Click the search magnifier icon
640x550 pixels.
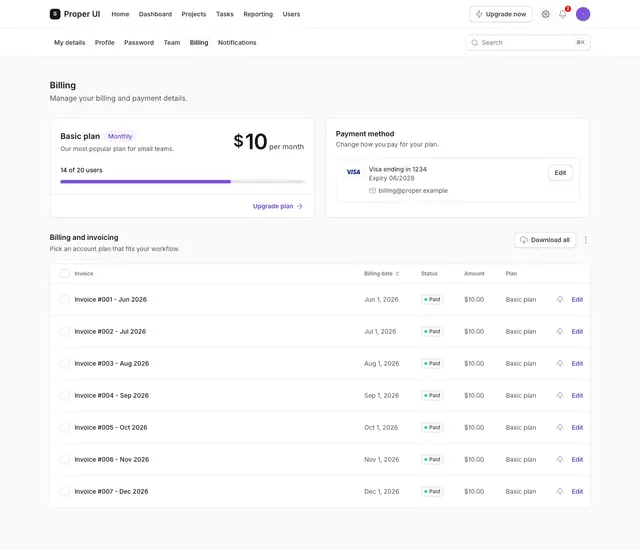[x=474, y=42]
